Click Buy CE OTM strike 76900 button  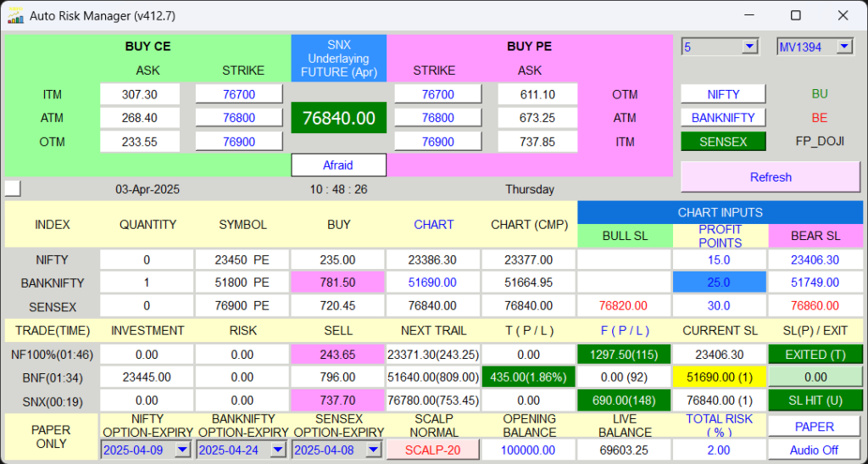click(x=239, y=142)
